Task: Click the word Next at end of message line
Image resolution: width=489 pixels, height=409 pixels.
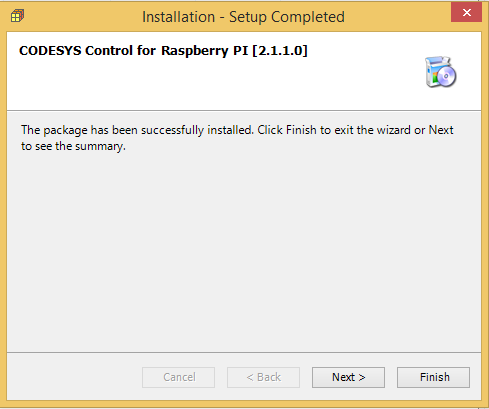Action: click(441, 130)
